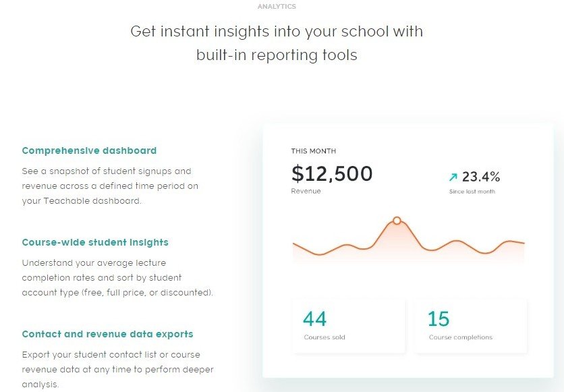The height and width of the screenshot is (392, 564).
Task: Click the 15 Course completions card
Action: (470, 326)
